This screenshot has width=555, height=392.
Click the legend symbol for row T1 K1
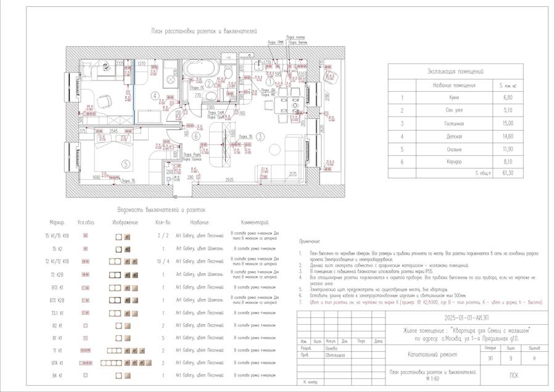point(85,350)
